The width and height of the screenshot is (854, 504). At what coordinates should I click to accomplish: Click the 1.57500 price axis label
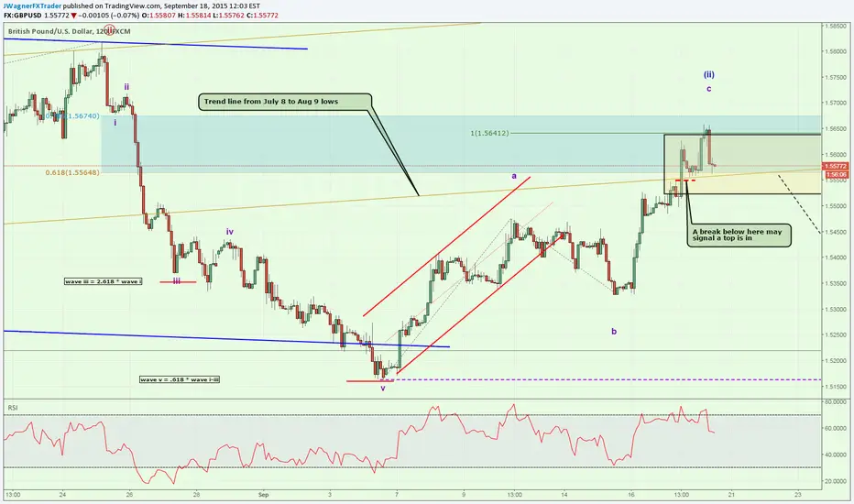[836, 77]
